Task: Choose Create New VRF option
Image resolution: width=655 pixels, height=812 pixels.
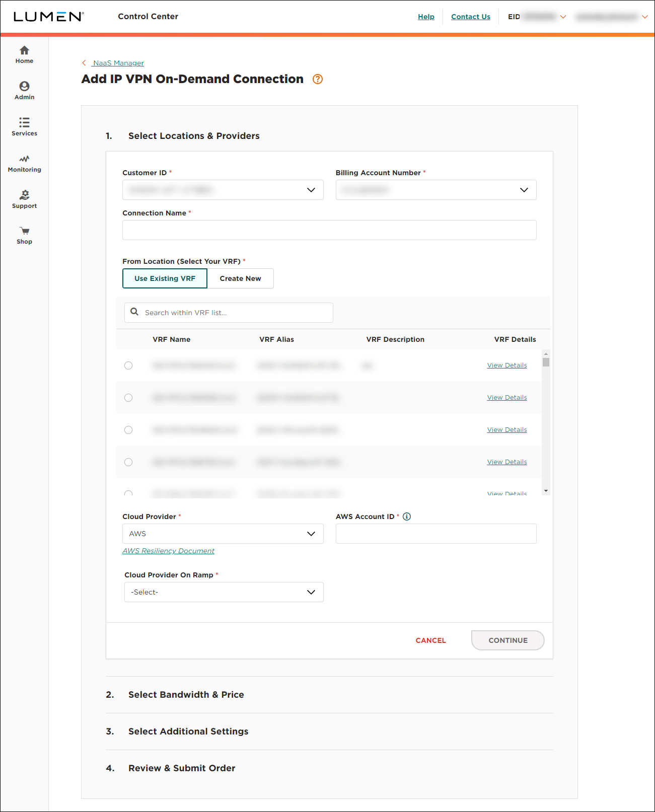Action: (x=240, y=278)
